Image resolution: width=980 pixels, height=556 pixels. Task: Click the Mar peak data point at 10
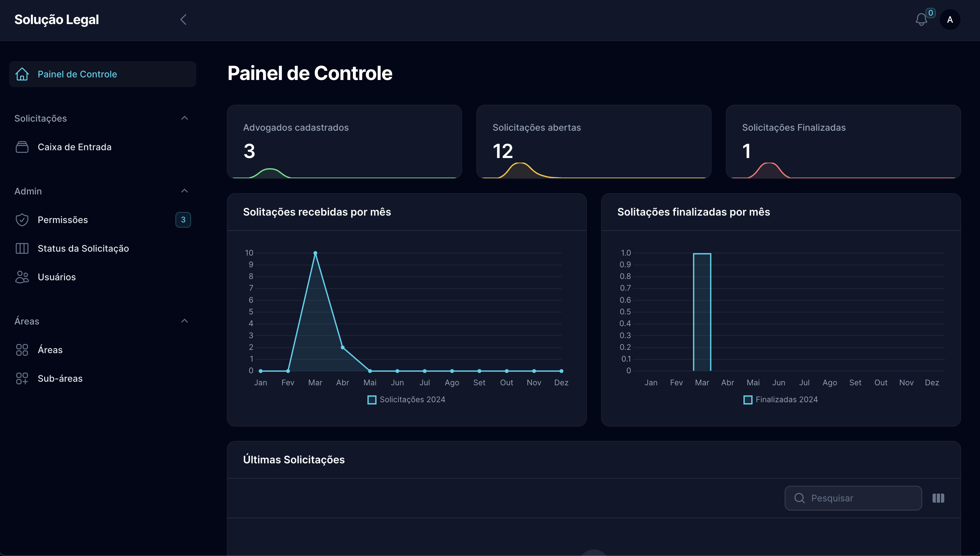click(x=315, y=253)
